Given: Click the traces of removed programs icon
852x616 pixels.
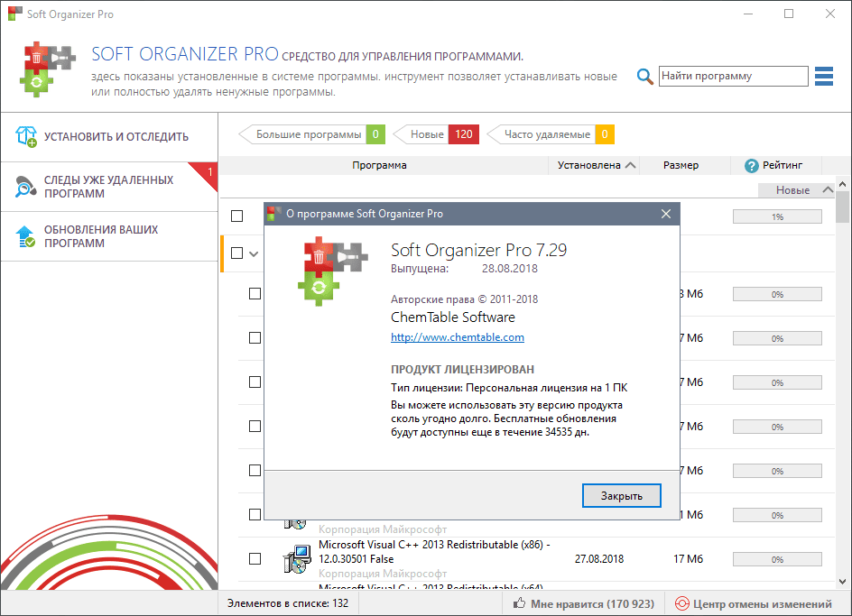Looking at the screenshot, I should coord(26,187).
